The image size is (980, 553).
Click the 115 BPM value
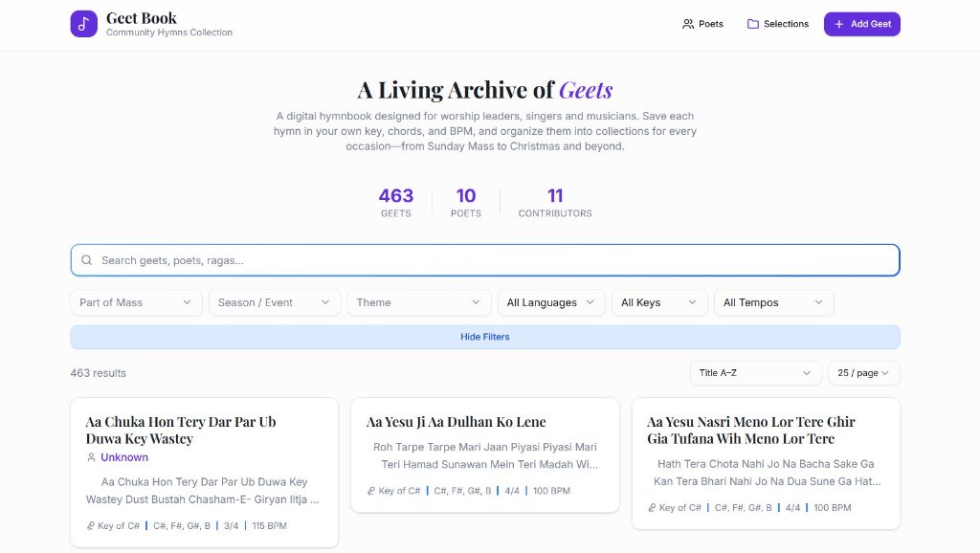(269, 525)
